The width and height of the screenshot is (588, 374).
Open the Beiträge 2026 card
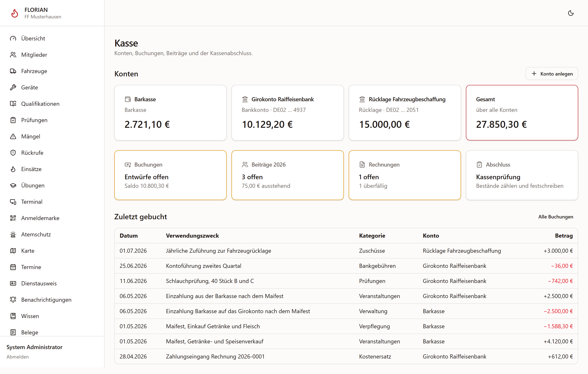288,175
